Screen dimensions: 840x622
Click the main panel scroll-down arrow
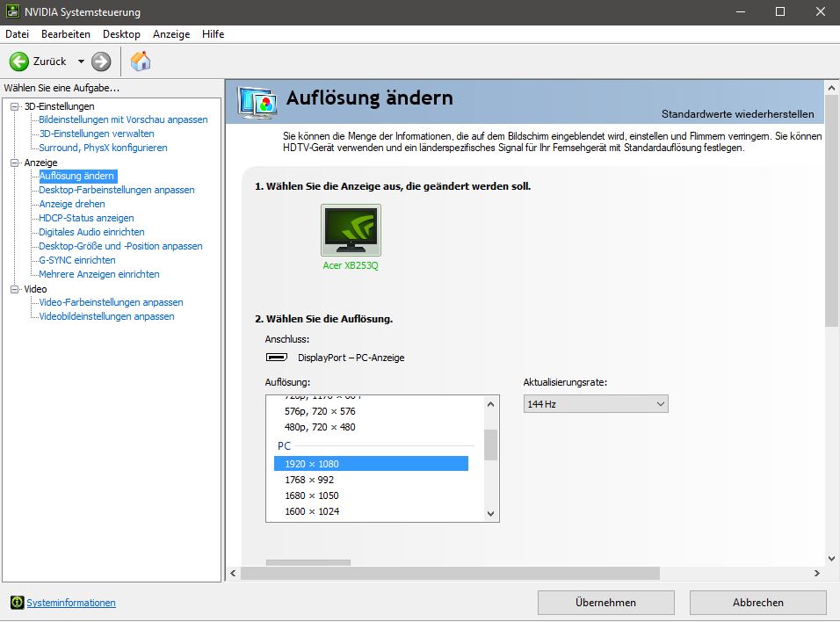click(x=831, y=558)
